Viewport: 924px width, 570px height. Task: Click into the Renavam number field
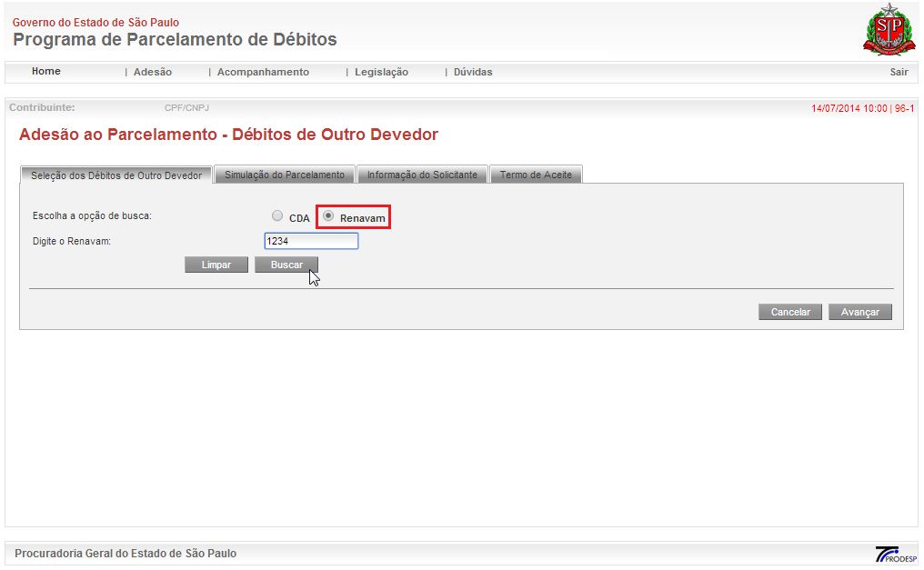point(311,241)
